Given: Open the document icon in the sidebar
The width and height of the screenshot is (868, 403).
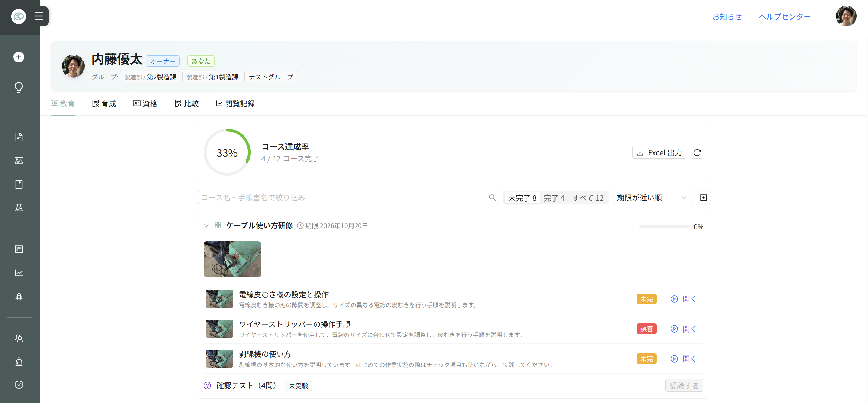Looking at the screenshot, I should [x=19, y=137].
